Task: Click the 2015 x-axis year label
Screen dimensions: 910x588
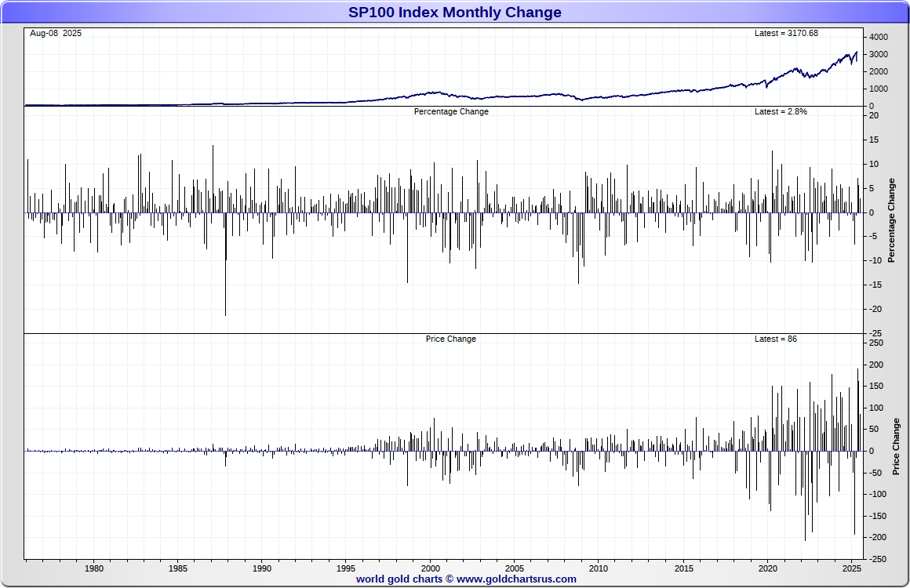Action: (x=683, y=568)
